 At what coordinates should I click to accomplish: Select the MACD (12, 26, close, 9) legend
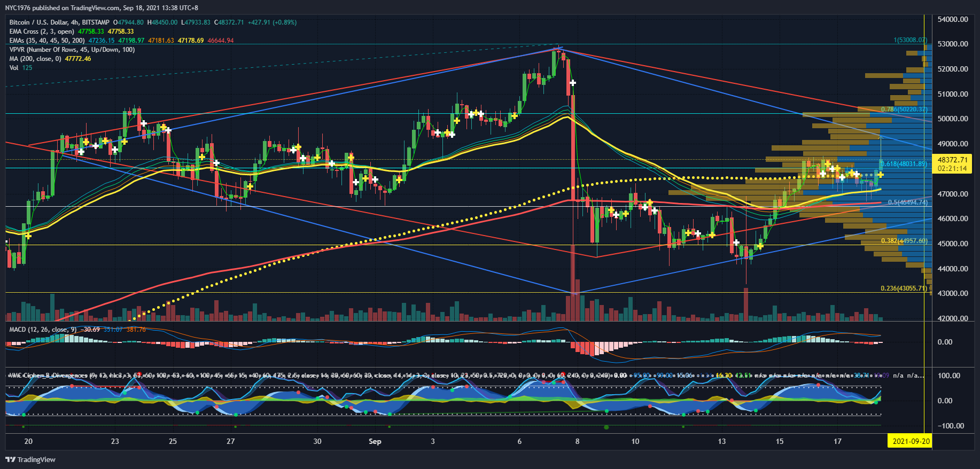point(43,330)
